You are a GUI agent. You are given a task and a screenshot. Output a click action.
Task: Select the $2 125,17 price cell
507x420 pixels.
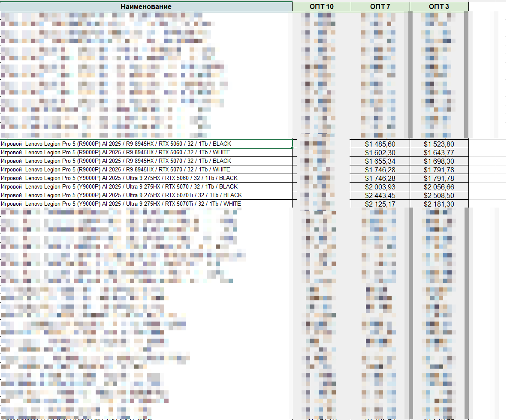[380, 204]
